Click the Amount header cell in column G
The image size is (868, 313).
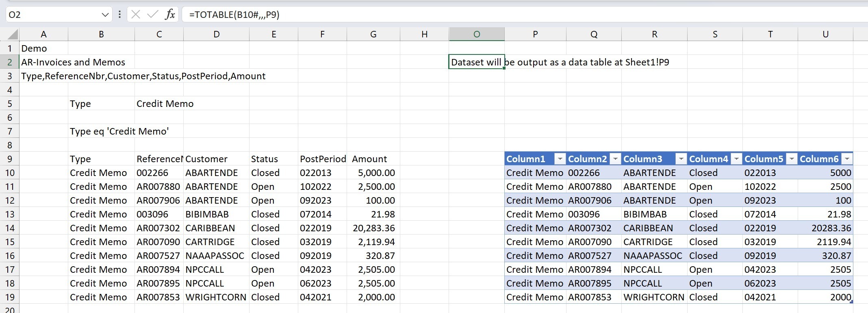tap(373, 159)
